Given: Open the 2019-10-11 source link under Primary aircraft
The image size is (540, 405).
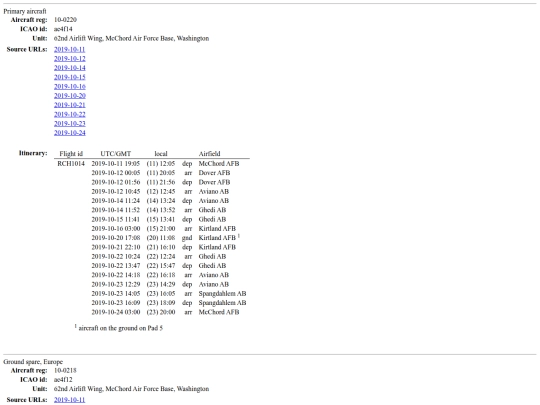Looking at the screenshot, I should click(x=70, y=49).
